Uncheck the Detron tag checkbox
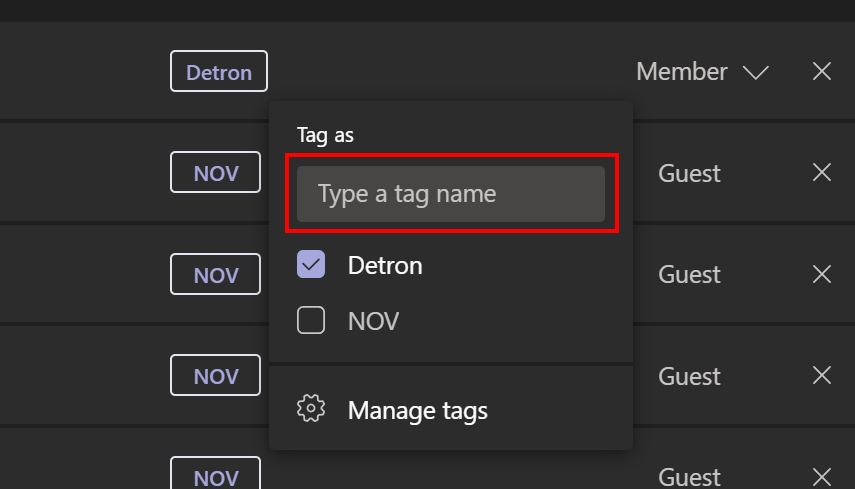855x489 pixels. [x=311, y=264]
